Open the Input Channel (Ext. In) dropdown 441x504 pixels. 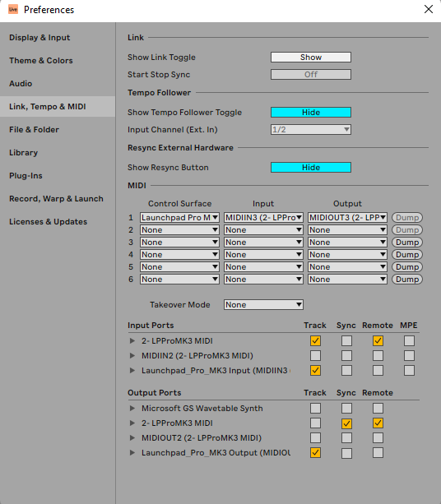click(x=311, y=130)
